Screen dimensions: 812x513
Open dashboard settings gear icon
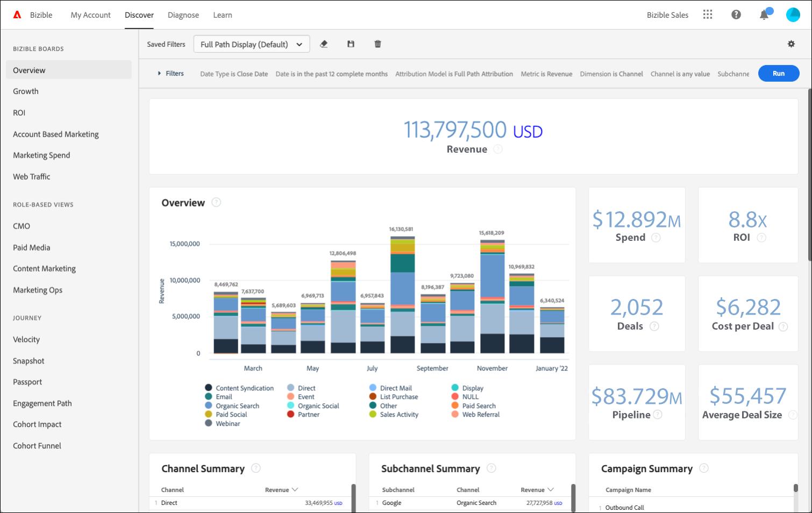[791, 44]
